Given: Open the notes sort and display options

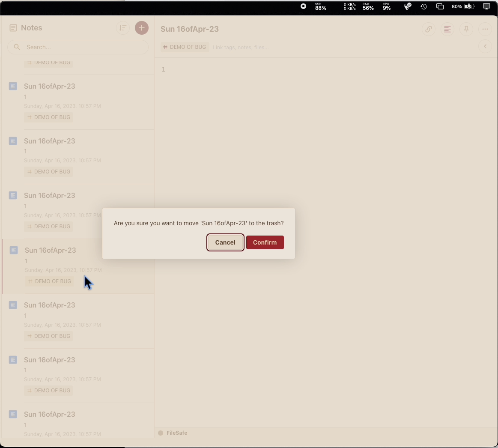Looking at the screenshot, I should (x=122, y=28).
